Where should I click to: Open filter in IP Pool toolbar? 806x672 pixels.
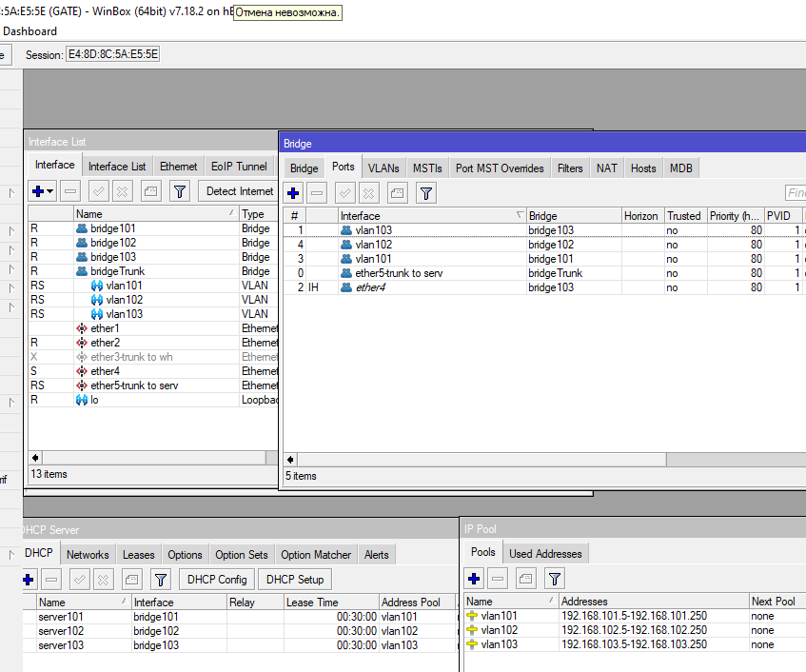click(554, 579)
